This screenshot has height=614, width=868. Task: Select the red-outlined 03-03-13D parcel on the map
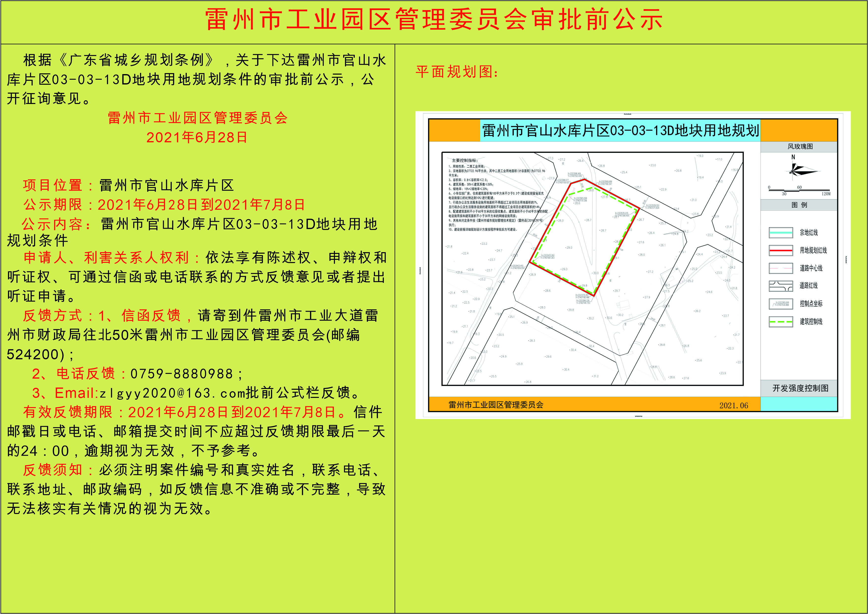[x=584, y=237]
